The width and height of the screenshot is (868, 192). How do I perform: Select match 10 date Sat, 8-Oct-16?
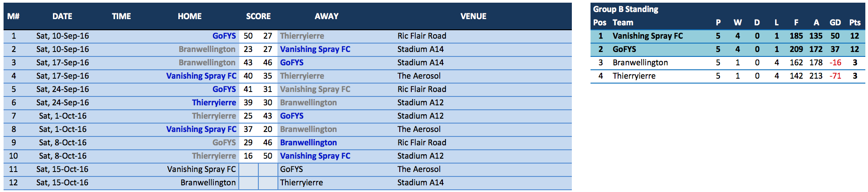click(63, 156)
